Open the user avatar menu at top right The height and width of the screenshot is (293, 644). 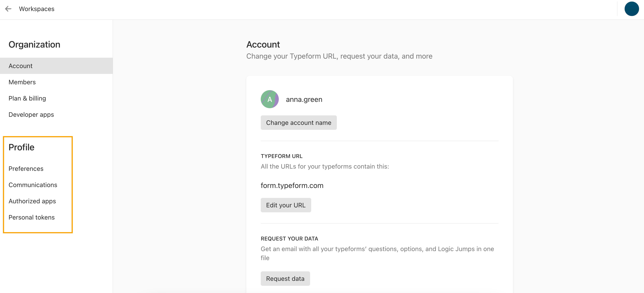tap(632, 9)
